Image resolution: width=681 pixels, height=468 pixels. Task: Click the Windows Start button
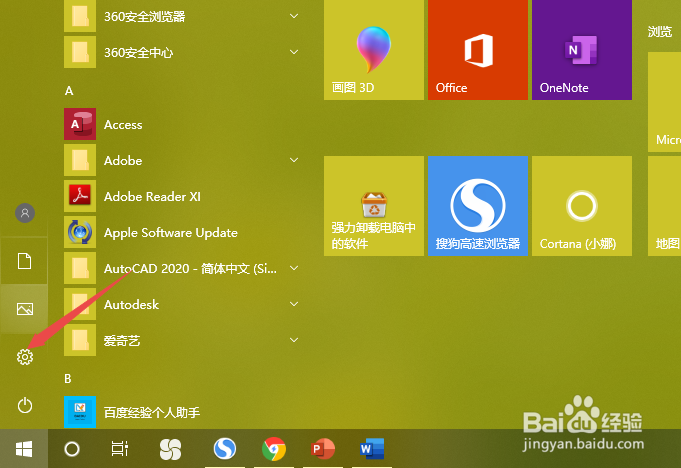click(x=24, y=449)
